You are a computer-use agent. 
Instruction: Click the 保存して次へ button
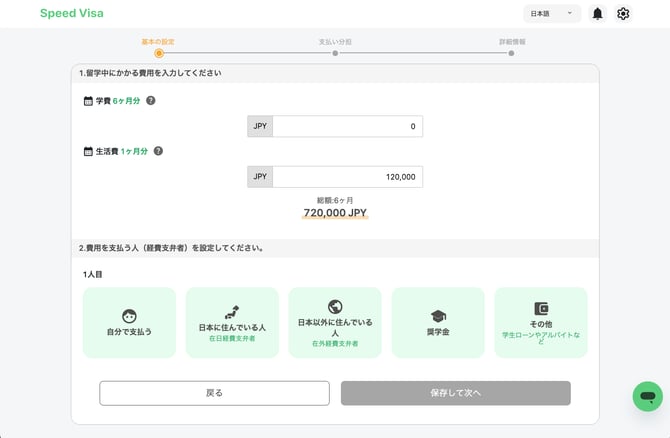455,393
